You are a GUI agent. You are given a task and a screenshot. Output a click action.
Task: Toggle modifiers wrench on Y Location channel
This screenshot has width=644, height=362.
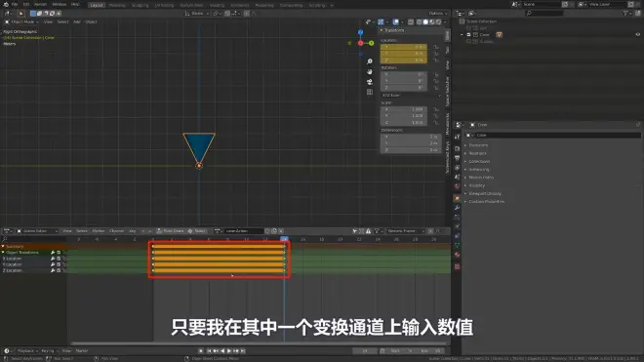53,264
